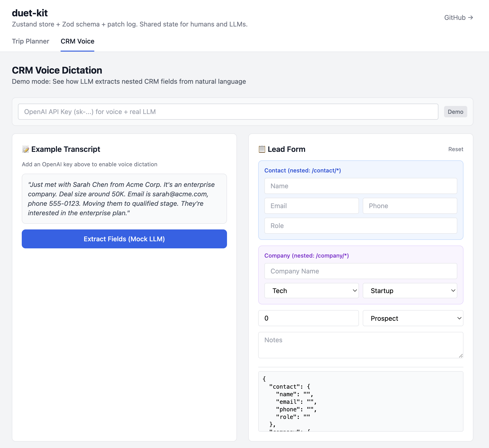Click the deal size field showing 0
The image size is (489, 448).
point(309,318)
